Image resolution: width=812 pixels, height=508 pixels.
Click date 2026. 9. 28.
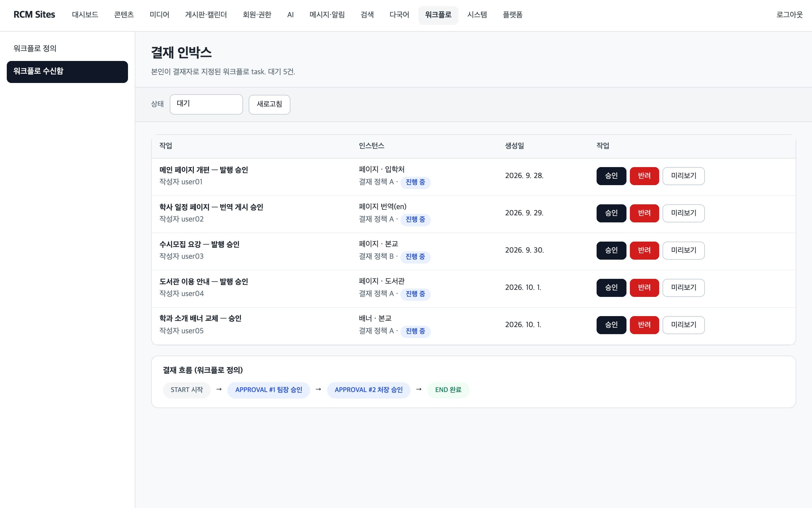pyautogui.click(x=524, y=176)
